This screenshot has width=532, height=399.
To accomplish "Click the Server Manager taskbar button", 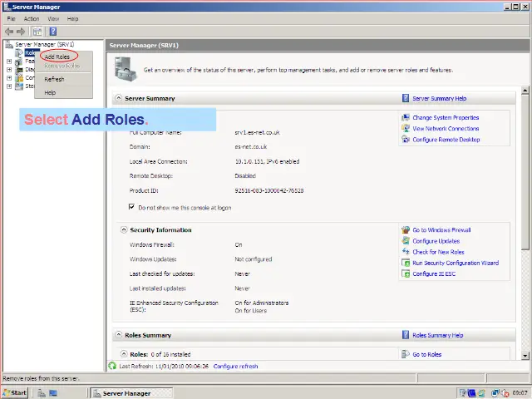I will coord(131,393).
